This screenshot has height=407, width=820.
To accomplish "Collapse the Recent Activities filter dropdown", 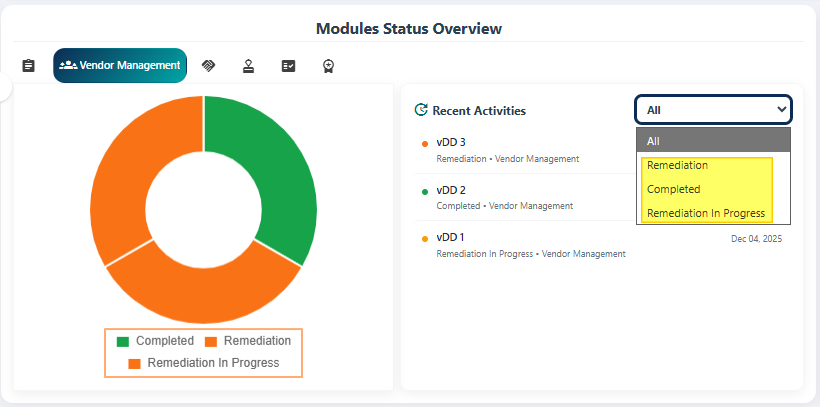I will coord(713,110).
